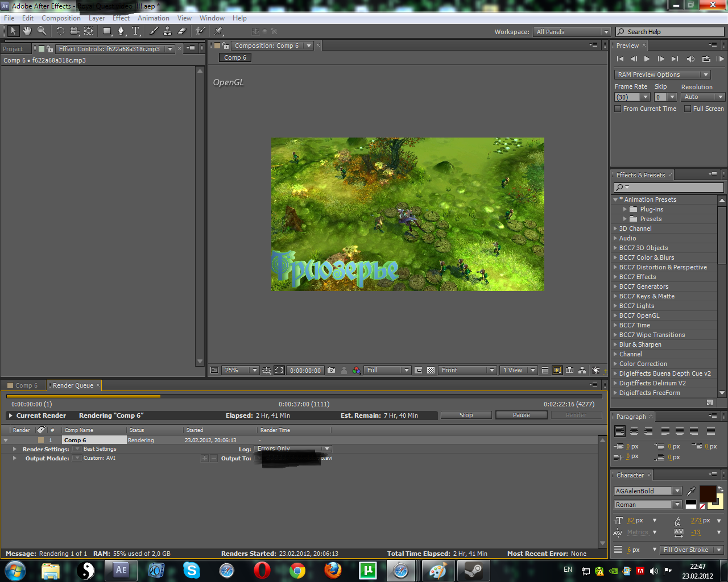The image size is (728, 582).
Task: Enable the Full Screen preview checkbox
Action: (x=688, y=109)
